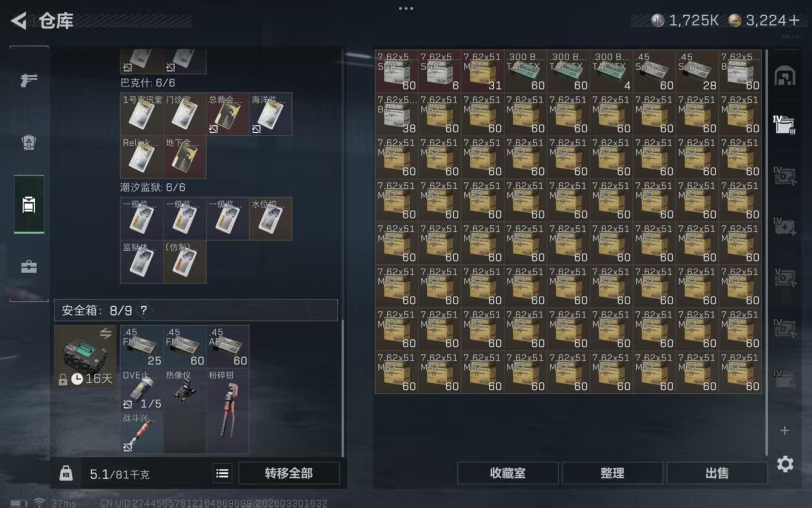812x508 pixels.
Task: Click the 整理 sort button
Action: tap(612, 473)
